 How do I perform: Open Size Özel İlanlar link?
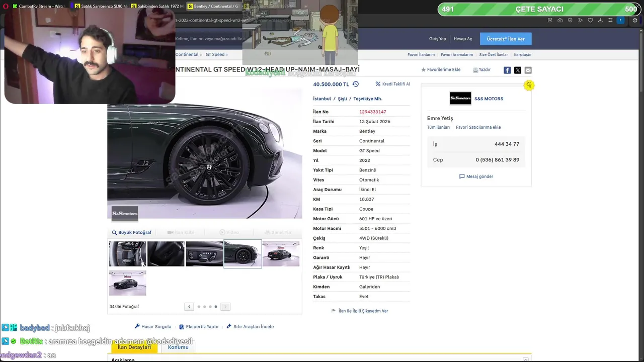click(x=494, y=55)
